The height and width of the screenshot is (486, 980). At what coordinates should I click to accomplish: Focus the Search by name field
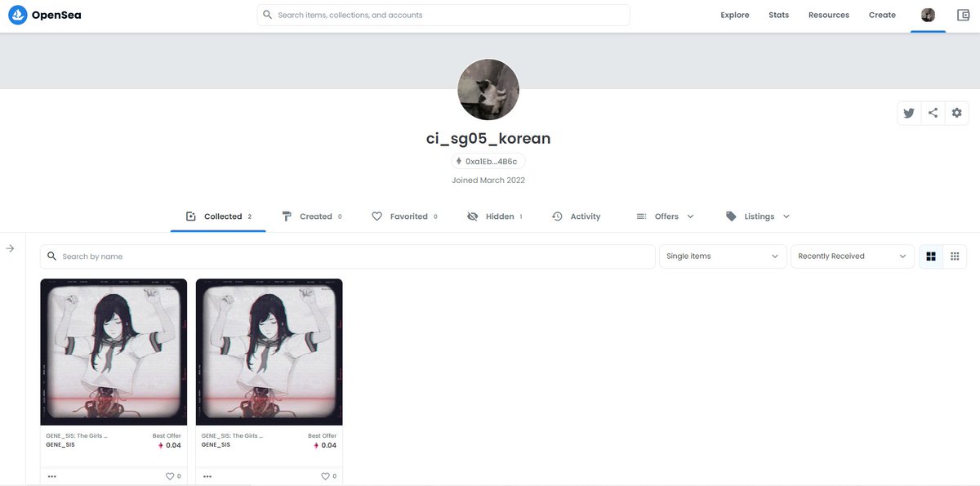tap(347, 256)
